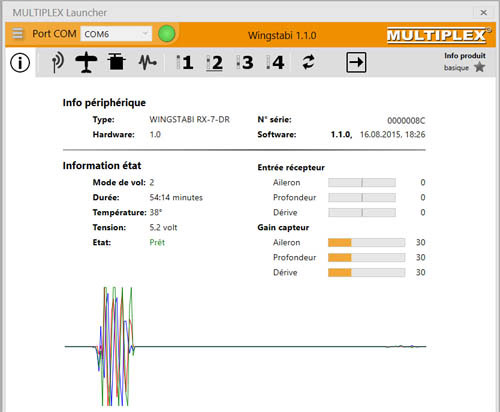Select flight mode 3 tab
500x412 pixels.
[245, 62]
